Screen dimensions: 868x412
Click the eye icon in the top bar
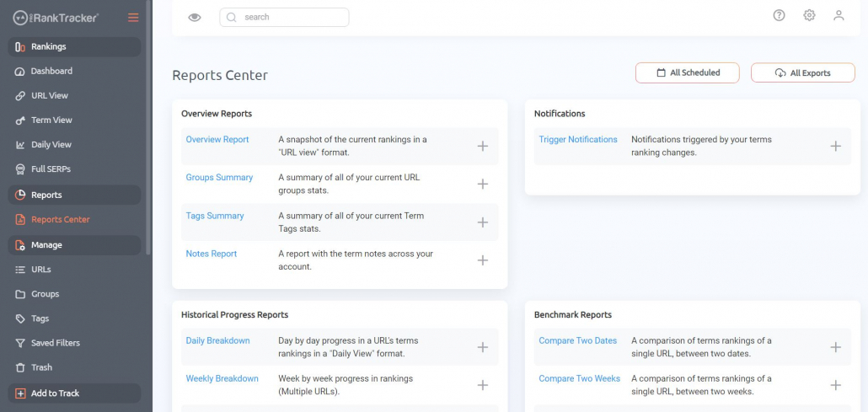195,17
